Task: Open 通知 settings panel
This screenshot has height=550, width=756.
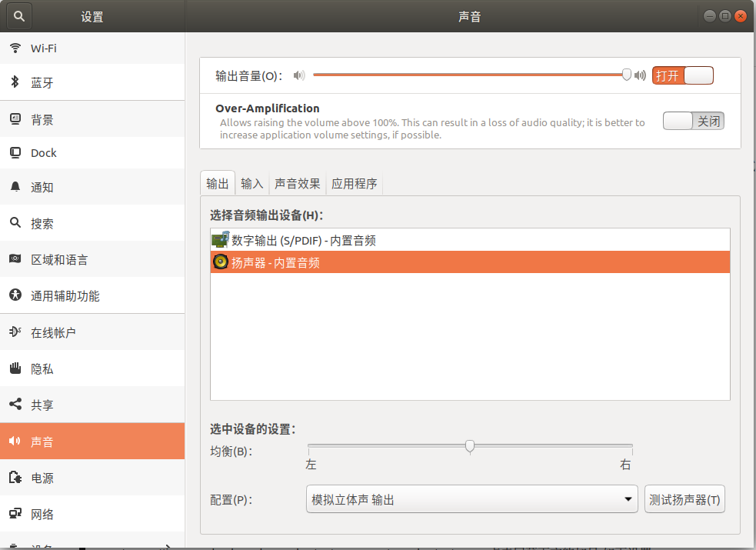Action: pyautogui.click(x=92, y=187)
